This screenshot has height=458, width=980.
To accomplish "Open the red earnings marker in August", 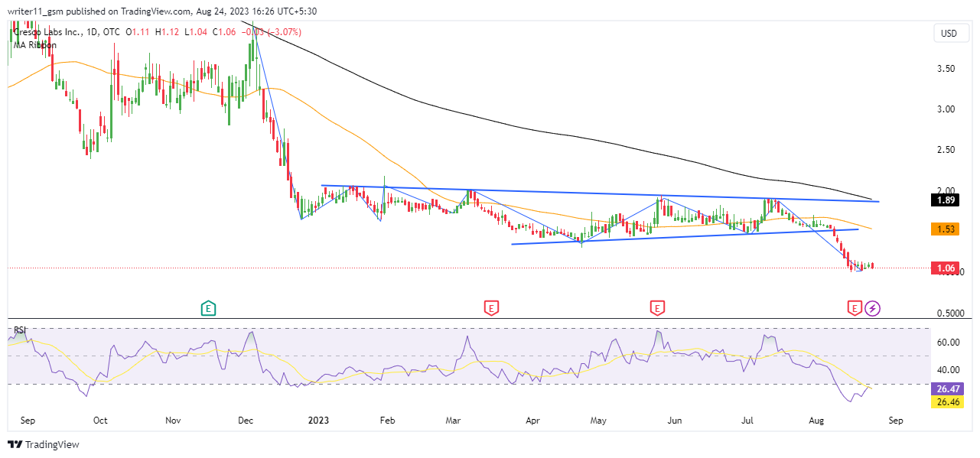I will pos(855,308).
